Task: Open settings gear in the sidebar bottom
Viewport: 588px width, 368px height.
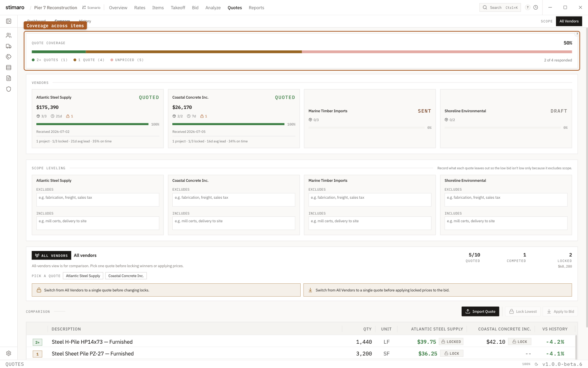Action: click(9, 353)
